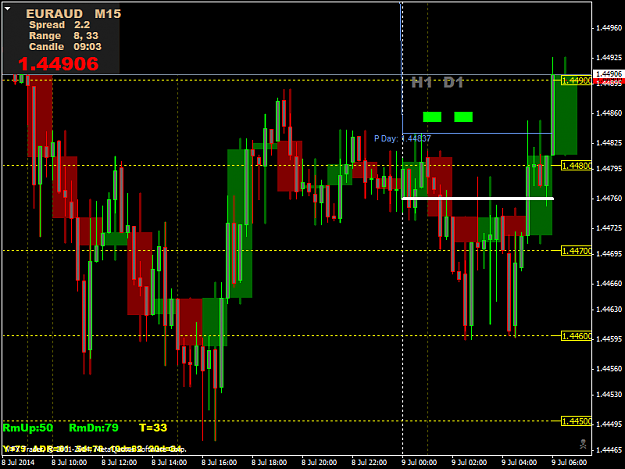Click the white 1.44906 current price tag on the axis
Viewport: 625px width, 469px height.
pyautogui.click(x=609, y=74)
